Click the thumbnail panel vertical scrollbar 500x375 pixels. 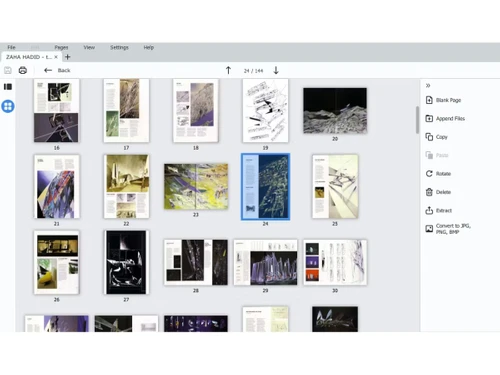[x=417, y=120]
